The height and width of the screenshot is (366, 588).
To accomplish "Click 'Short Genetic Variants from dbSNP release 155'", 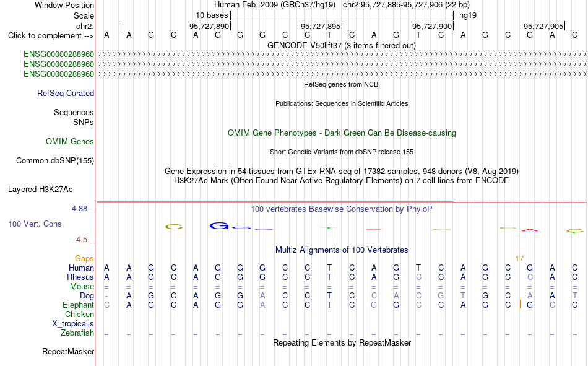I will (342, 152).
